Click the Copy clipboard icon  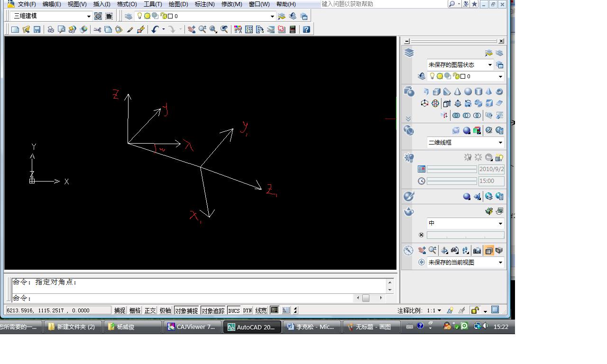[x=108, y=29]
